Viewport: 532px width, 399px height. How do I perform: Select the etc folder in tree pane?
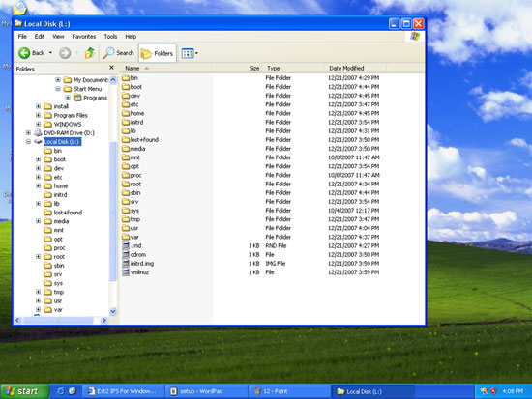tap(58, 178)
